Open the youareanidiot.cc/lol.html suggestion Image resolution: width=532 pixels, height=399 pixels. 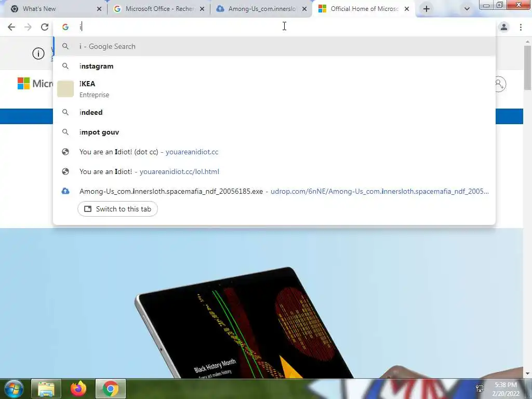[x=274, y=171]
